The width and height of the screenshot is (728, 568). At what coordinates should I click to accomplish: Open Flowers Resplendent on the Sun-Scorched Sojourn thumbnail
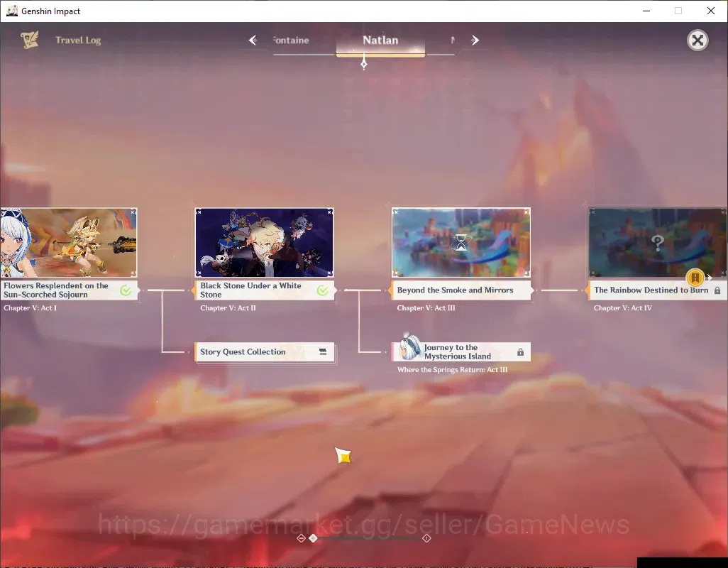point(68,242)
